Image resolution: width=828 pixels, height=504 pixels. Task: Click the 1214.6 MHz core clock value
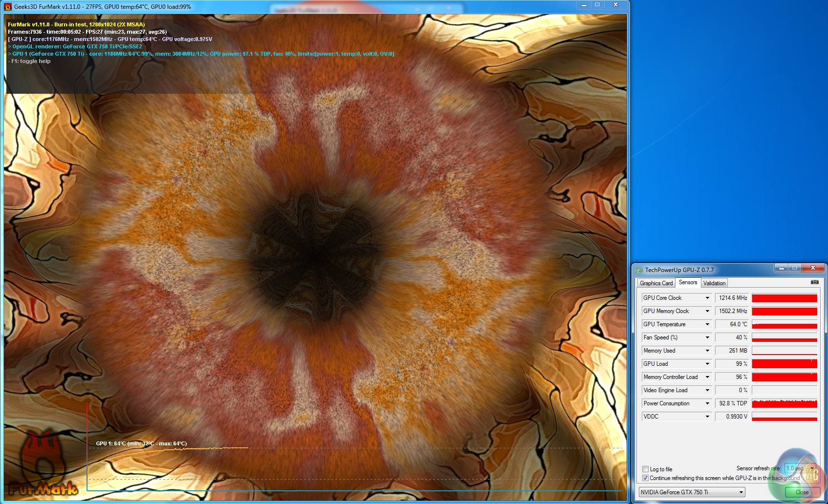pos(732,298)
